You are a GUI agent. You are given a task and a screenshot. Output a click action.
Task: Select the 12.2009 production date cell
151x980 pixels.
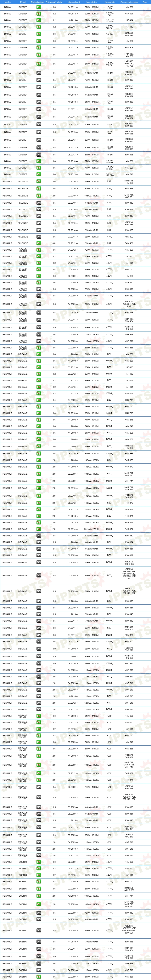point(73,601)
